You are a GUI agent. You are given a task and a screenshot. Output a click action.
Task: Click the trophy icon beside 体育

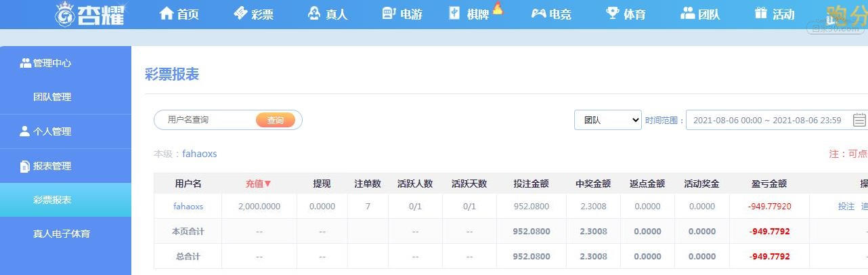pyautogui.click(x=613, y=13)
